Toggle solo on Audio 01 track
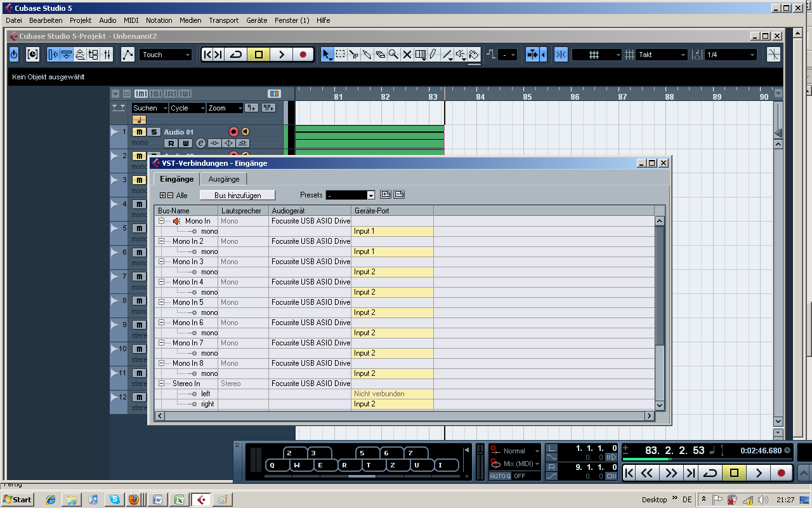The width and height of the screenshot is (812, 508). coord(154,132)
